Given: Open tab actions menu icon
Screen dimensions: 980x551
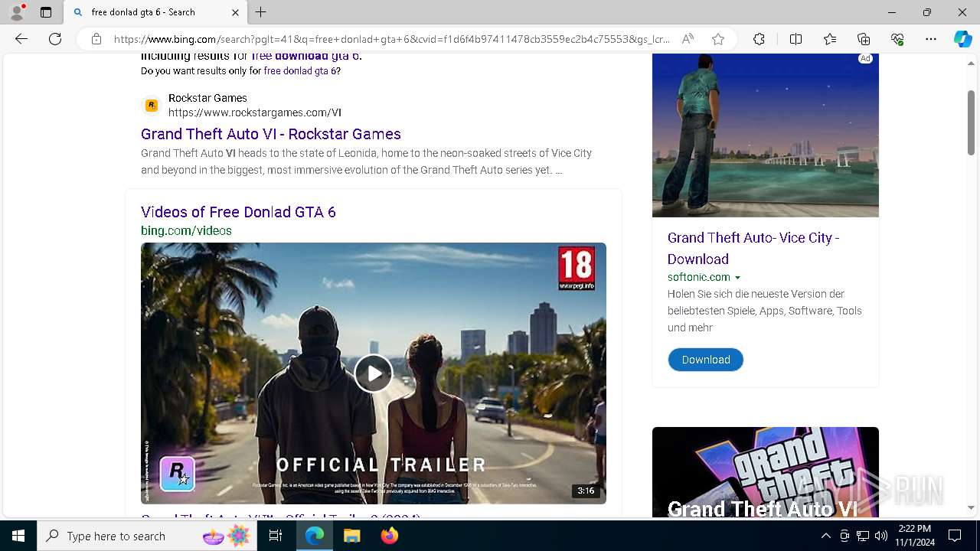Looking at the screenshot, I should click(46, 12).
